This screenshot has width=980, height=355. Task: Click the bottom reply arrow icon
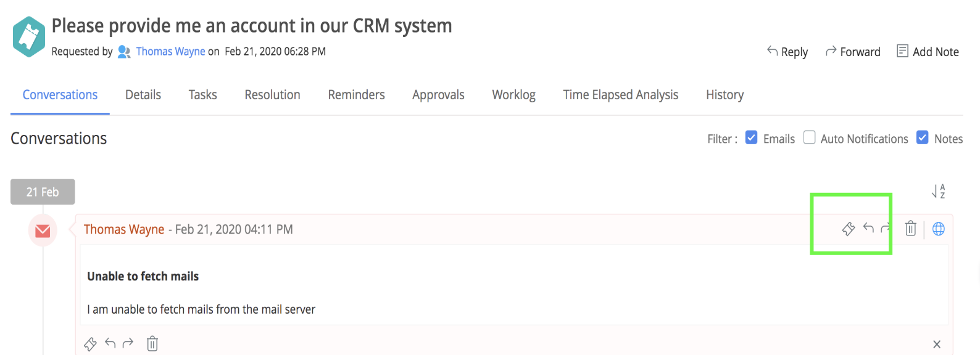[x=110, y=343]
